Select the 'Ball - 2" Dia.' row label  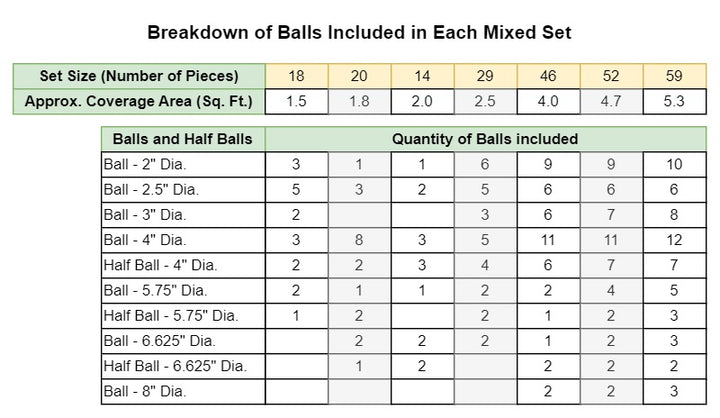click(183, 164)
